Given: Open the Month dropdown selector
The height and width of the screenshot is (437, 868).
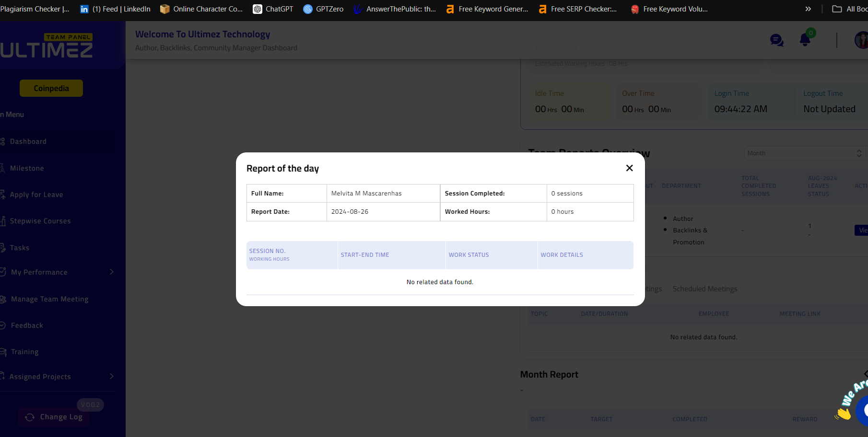Looking at the screenshot, I should (x=805, y=153).
